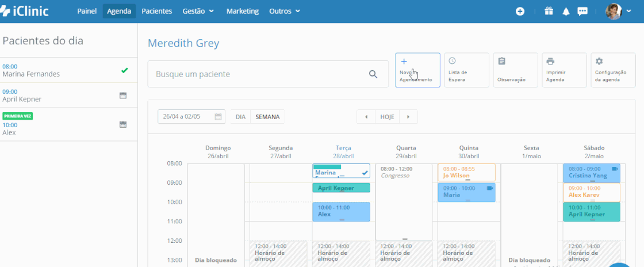Click the search magnifier icon
This screenshot has height=267, width=644.
click(x=373, y=74)
